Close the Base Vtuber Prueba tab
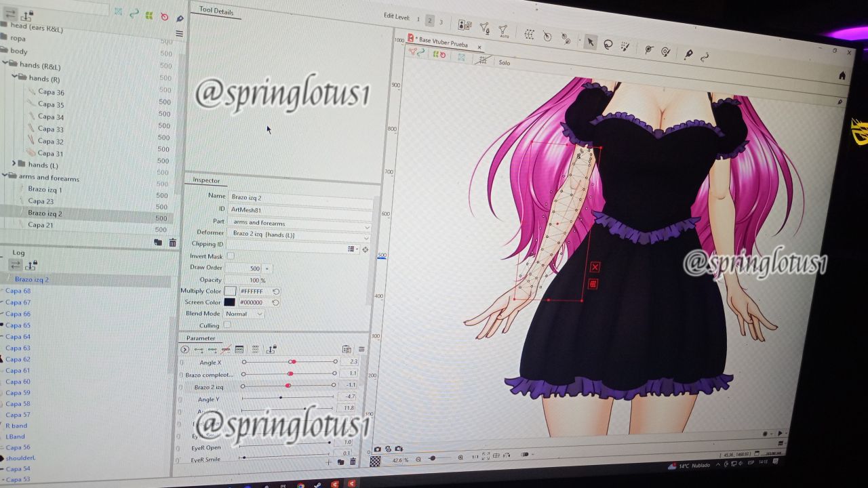Viewport: 868px width, 488px height. click(x=479, y=47)
